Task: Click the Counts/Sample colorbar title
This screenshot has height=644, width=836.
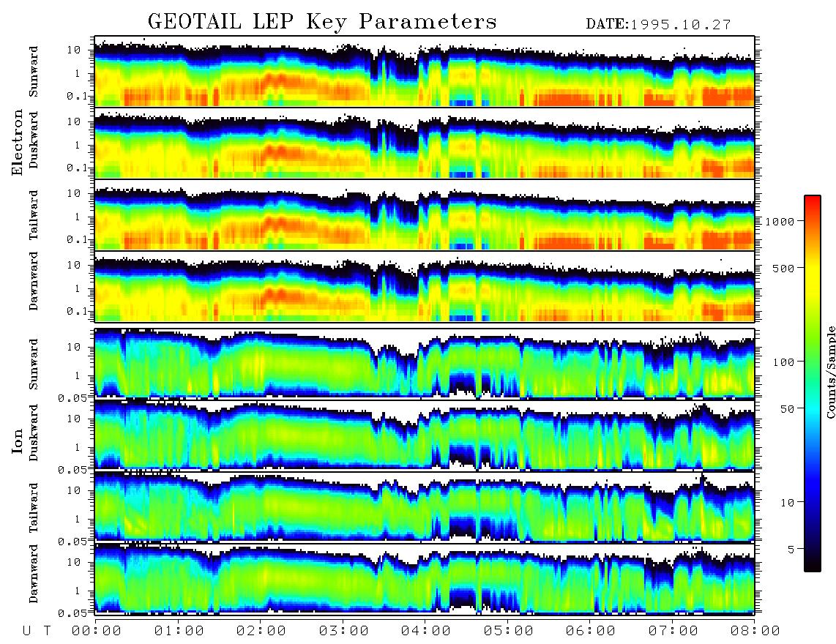Action: point(831,372)
